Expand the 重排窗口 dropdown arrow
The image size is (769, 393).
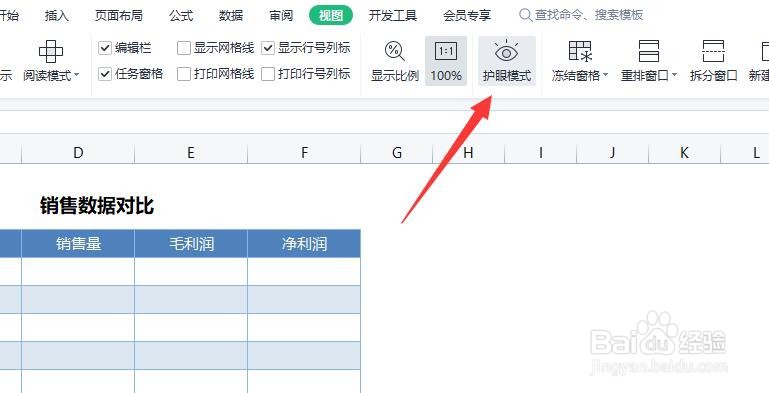pyautogui.click(x=674, y=76)
